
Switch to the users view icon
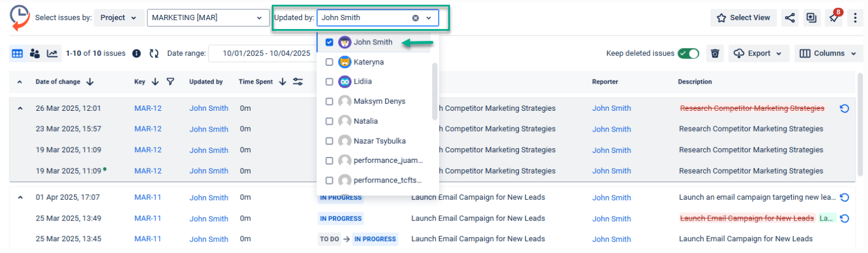pos(35,53)
